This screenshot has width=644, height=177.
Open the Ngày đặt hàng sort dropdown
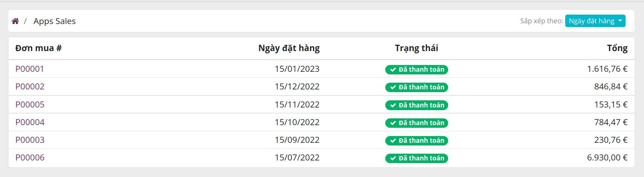tap(595, 21)
